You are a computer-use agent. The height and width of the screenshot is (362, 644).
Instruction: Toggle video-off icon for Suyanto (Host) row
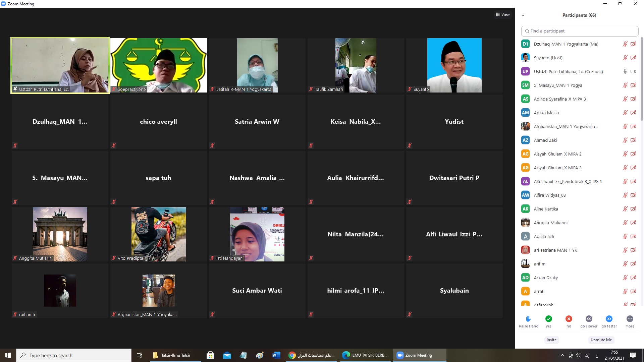coord(633,58)
